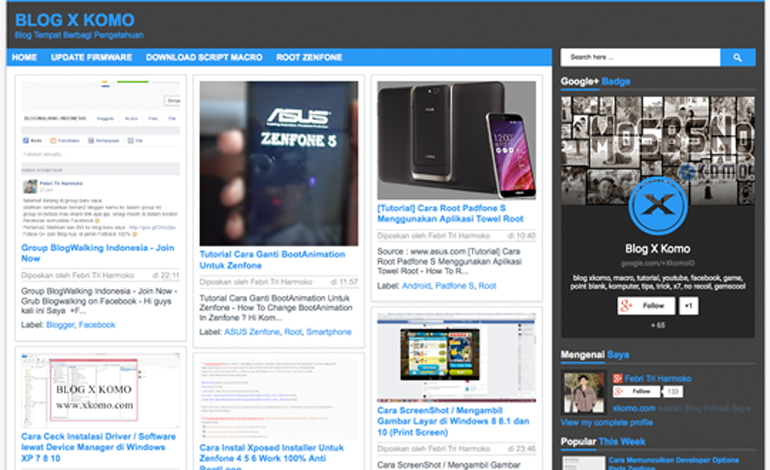Screen dimensions: 770x470
Task: Click the Blog X Komo badge name
Action: click(x=658, y=249)
